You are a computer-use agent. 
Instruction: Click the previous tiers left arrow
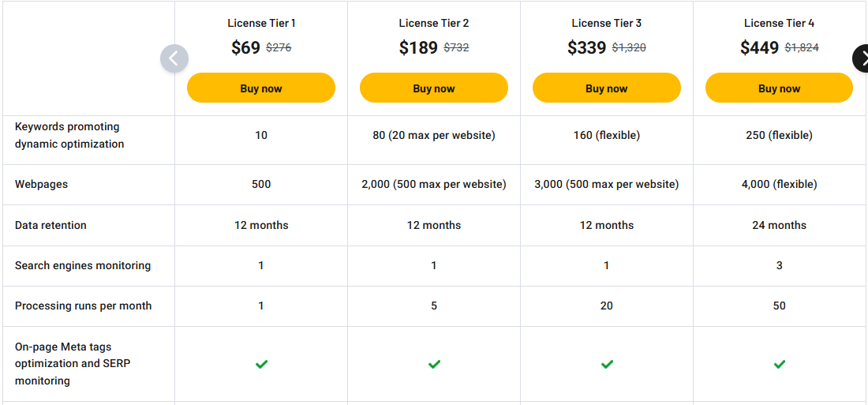174,58
